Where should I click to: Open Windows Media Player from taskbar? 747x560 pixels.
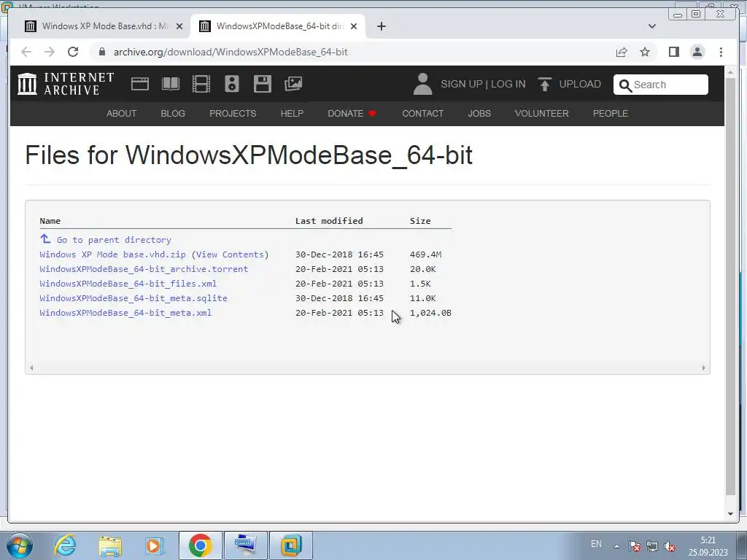click(155, 545)
